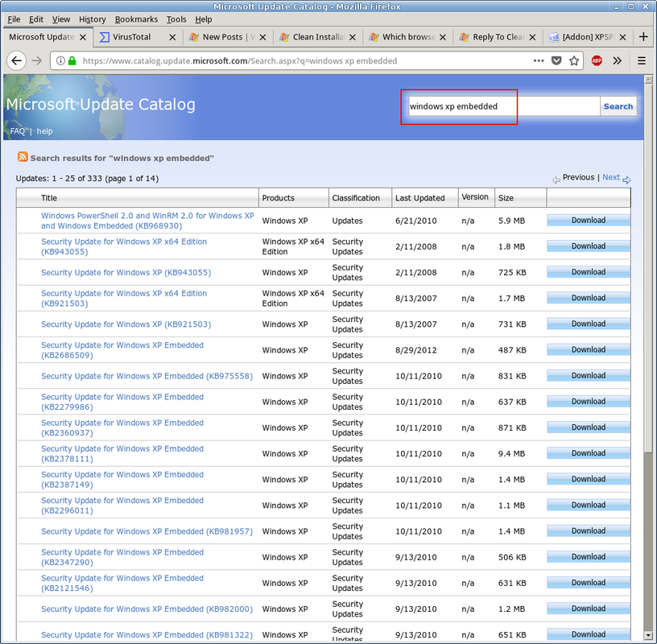
Task: Open the FAQ link
Action: point(18,131)
